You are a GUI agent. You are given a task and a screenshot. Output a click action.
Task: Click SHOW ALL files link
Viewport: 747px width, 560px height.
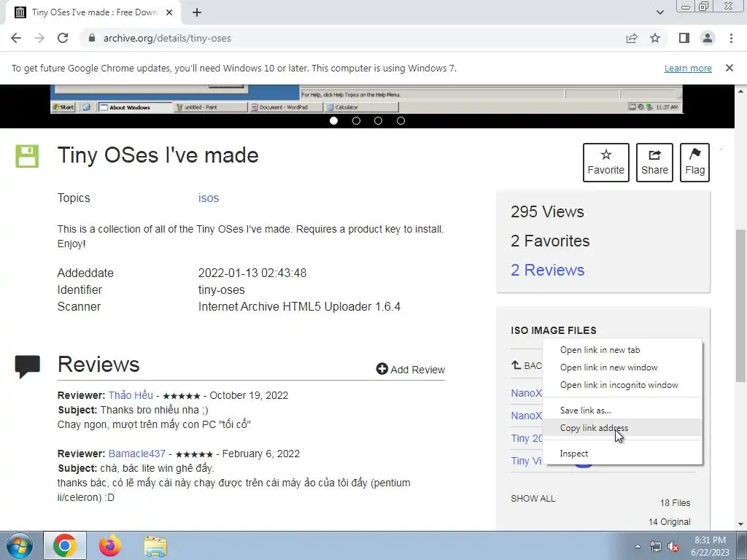coord(533,499)
